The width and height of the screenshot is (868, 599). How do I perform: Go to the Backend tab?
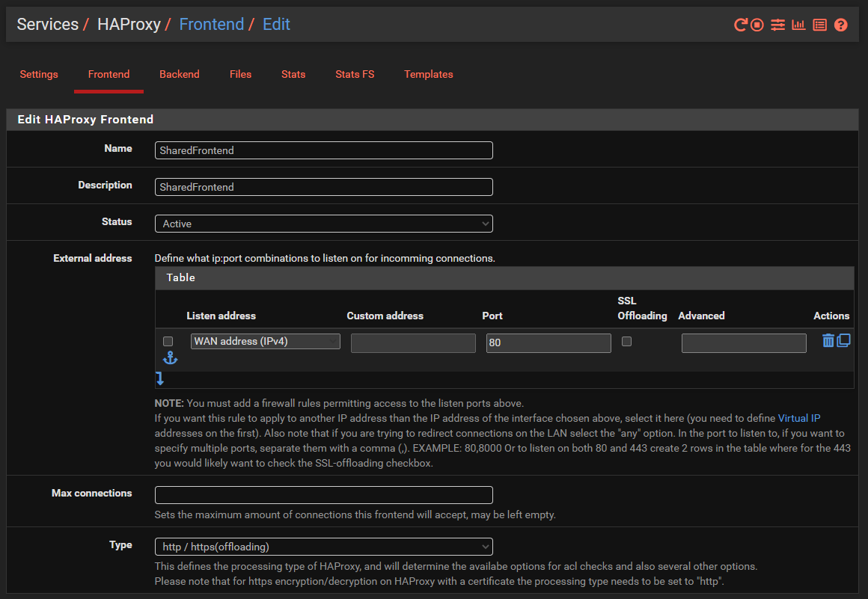[x=180, y=74]
